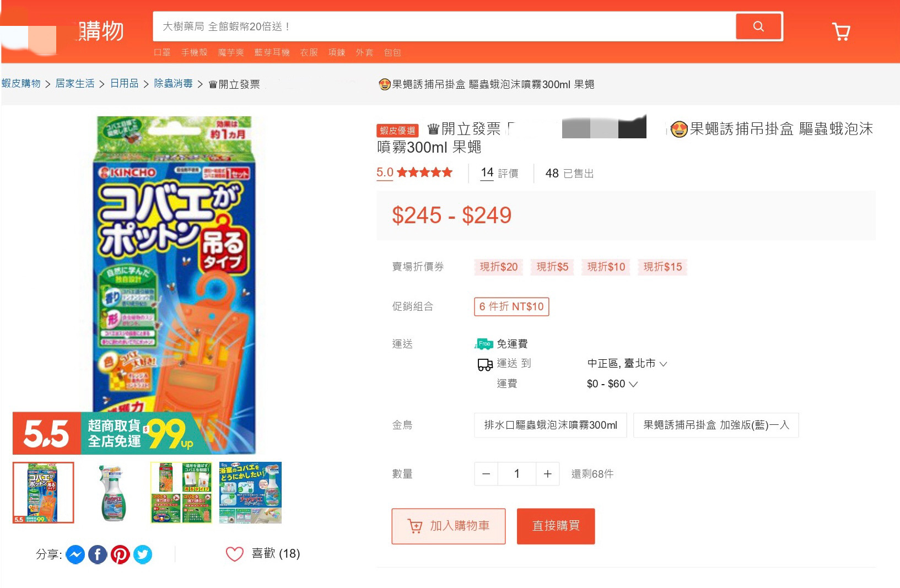Decrease quantity with minus button
The width and height of the screenshot is (900, 588).
click(x=486, y=474)
